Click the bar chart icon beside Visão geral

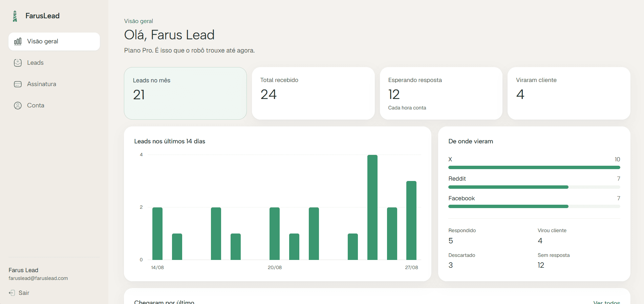point(18,41)
